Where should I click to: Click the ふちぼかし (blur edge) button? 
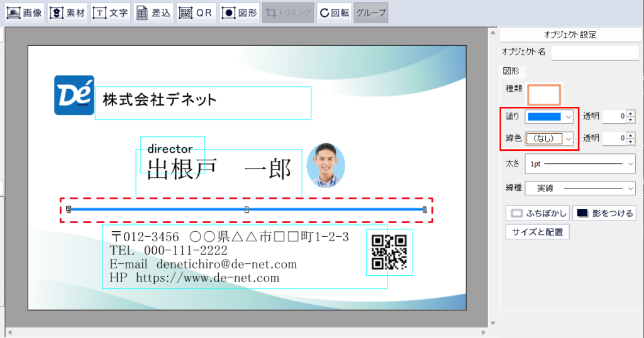coord(538,214)
